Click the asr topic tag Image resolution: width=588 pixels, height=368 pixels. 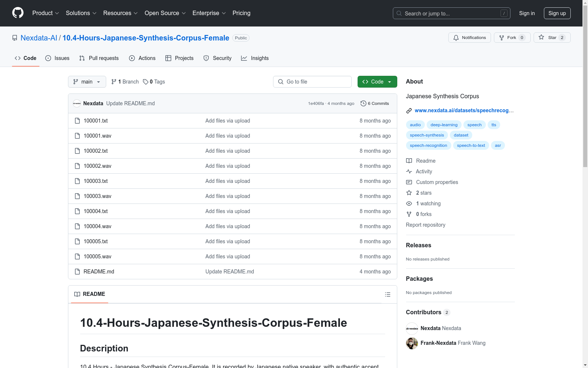pos(498,145)
